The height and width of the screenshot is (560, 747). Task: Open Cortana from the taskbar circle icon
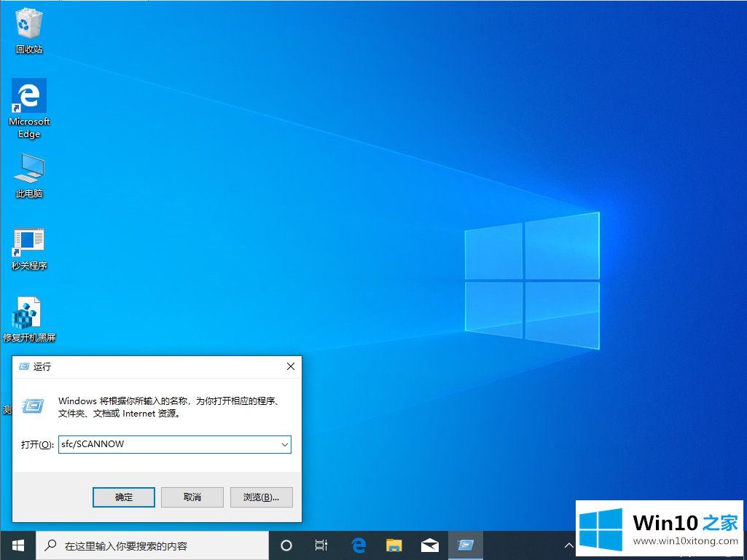(286, 545)
